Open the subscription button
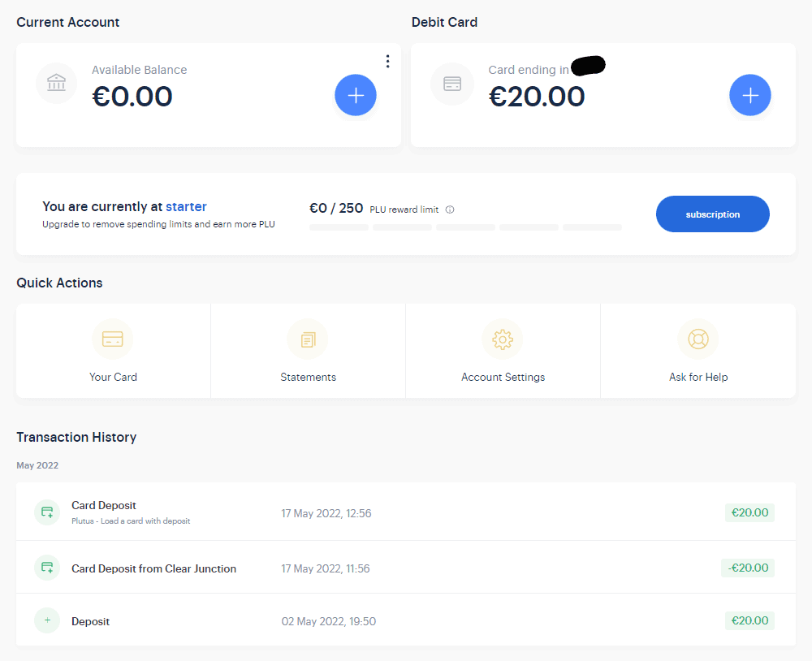Image resolution: width=812 pixels, height=661 pixels. pyautogui.click(x=713, y=214)
